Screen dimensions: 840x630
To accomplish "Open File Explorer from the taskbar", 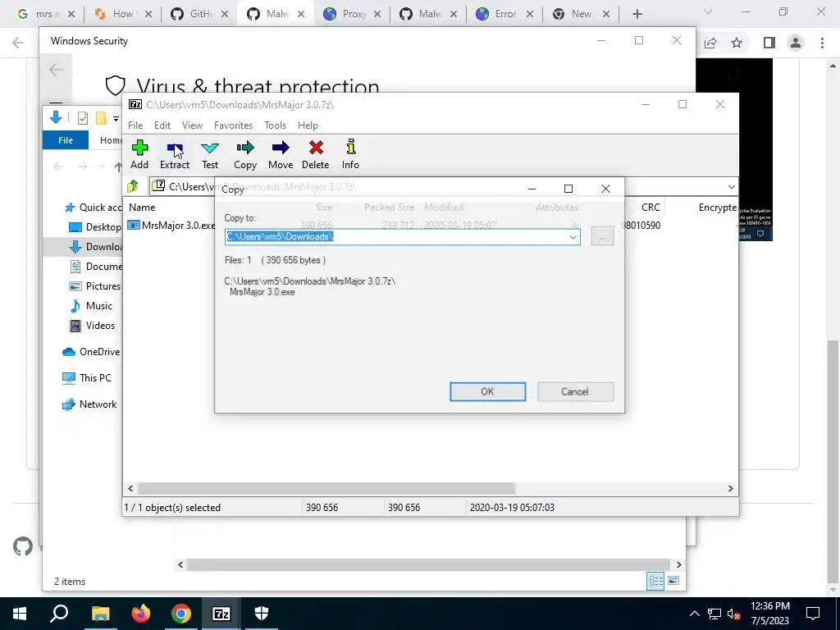I will tap(100, 614).
